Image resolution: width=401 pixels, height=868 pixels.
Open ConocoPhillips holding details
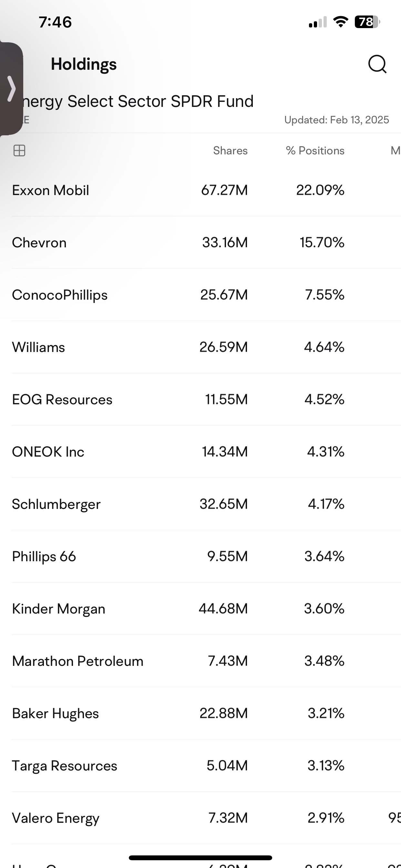206,295
